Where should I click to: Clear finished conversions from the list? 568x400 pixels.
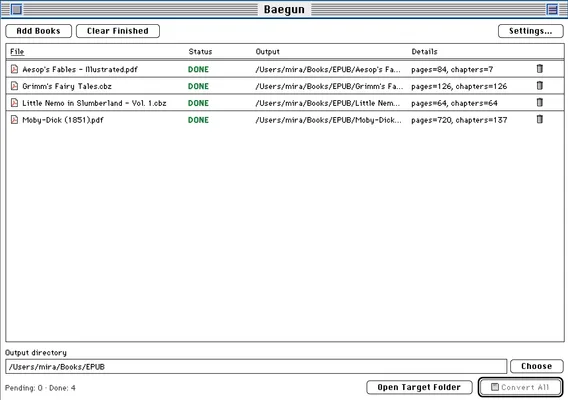tap(118, 31)
